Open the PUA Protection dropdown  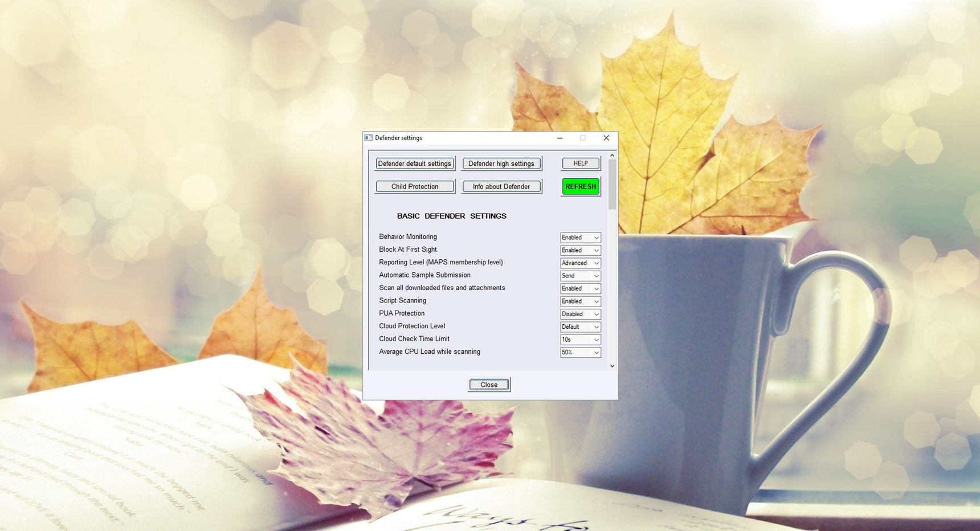[x=580, y=314]
